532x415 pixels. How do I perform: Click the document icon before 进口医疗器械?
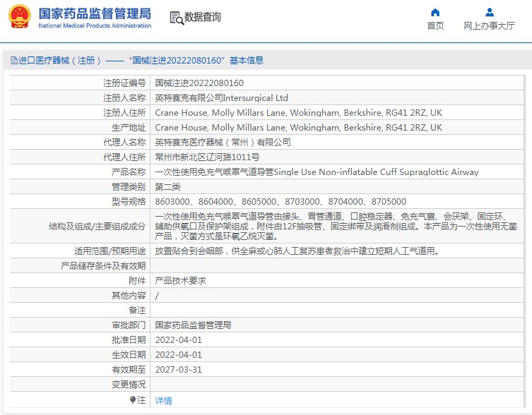click(x=14, y=61)
